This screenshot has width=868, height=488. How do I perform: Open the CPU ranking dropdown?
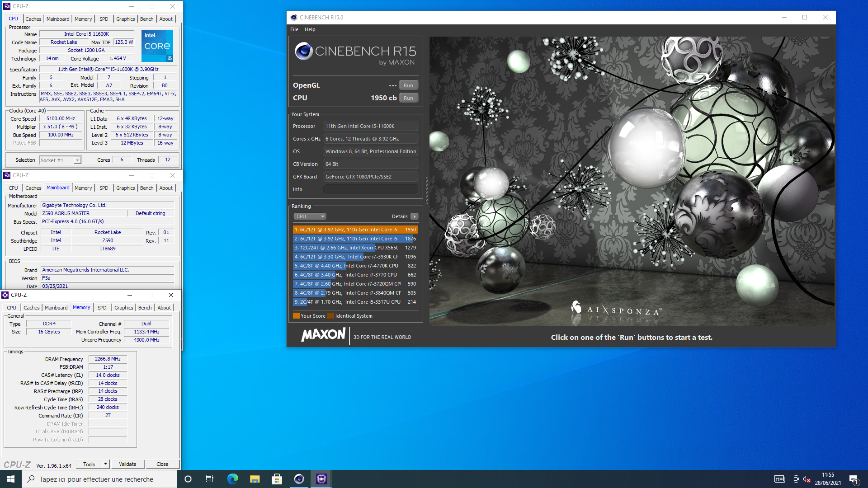pos(310,216)
